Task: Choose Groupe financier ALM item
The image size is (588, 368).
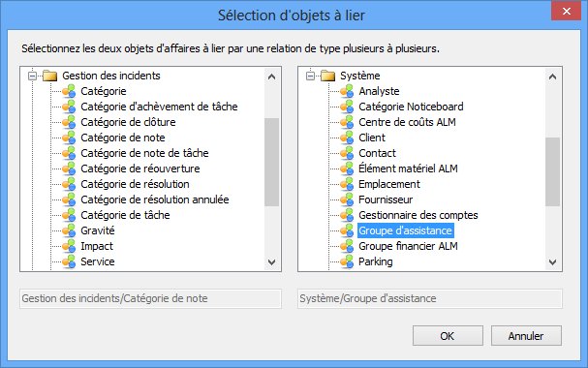Action: (x=408, y=246)
